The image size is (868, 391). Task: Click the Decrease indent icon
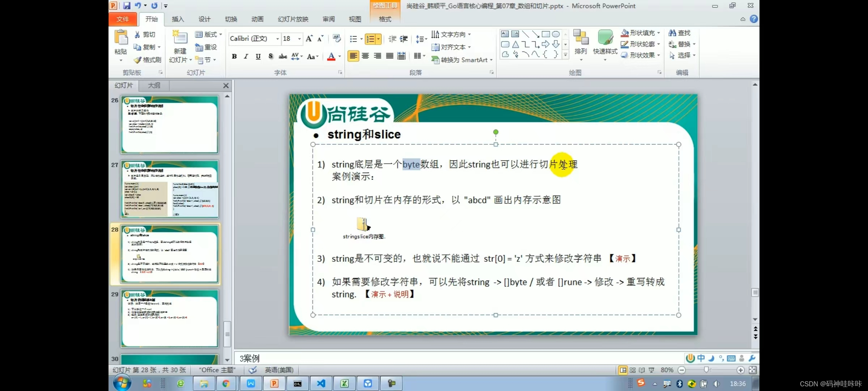pyautogui.click(x=392, y=39)
